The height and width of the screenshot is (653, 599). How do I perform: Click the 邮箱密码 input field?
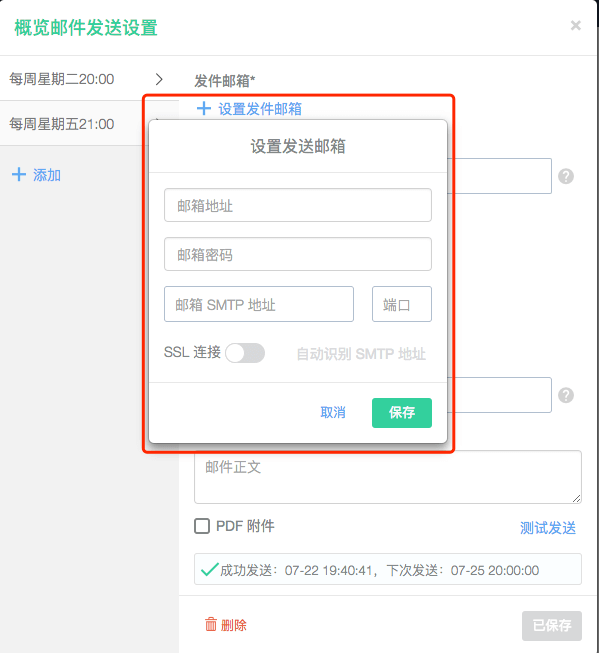pos(298,254)
